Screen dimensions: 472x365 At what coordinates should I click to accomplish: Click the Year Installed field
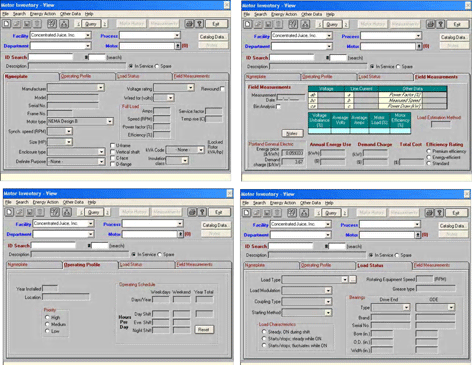(x=50, y=288)
